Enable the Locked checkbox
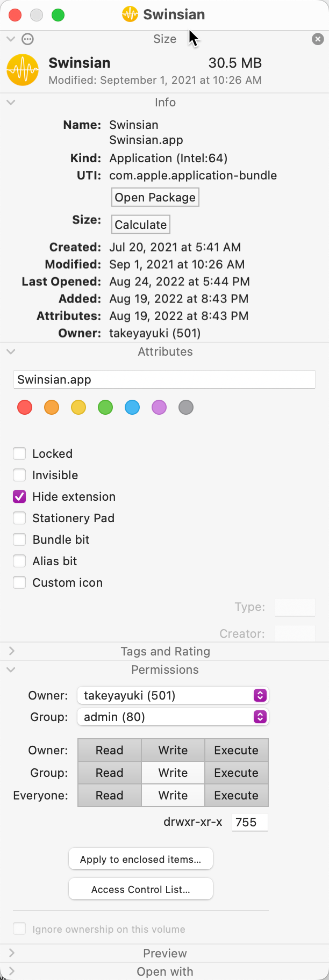 coord(19,453)
